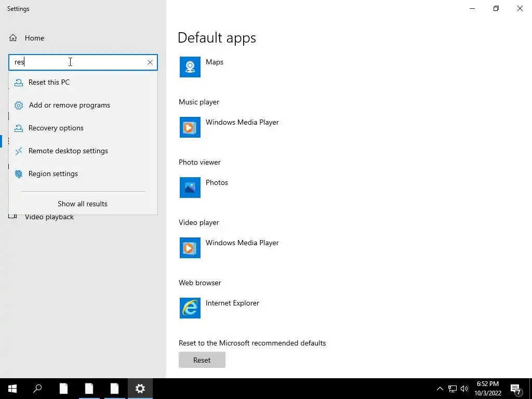Click the Add or remove programs gear icon
The width and height of the screenshot is (532, 399).
pos(19,105)
